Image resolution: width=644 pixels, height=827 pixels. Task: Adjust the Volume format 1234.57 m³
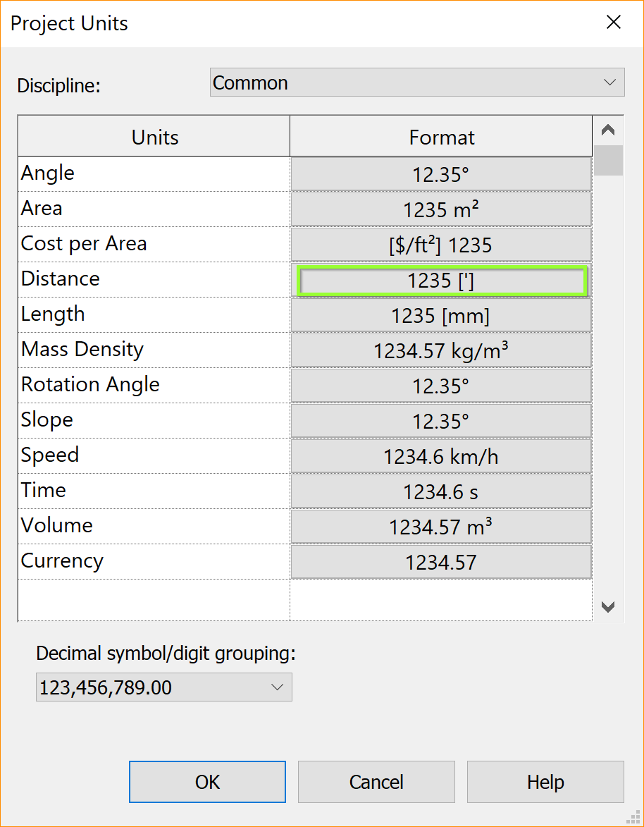[x=441, y=526]
